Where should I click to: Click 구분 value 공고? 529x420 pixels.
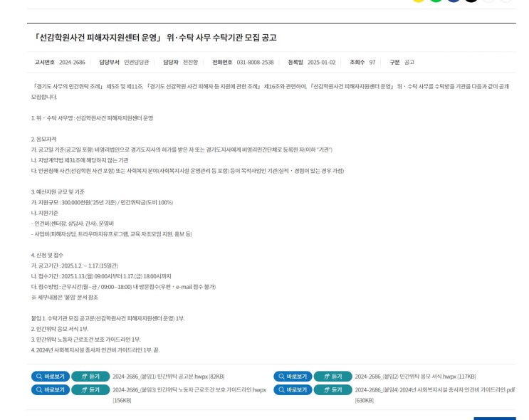click(x=409, y=62)
